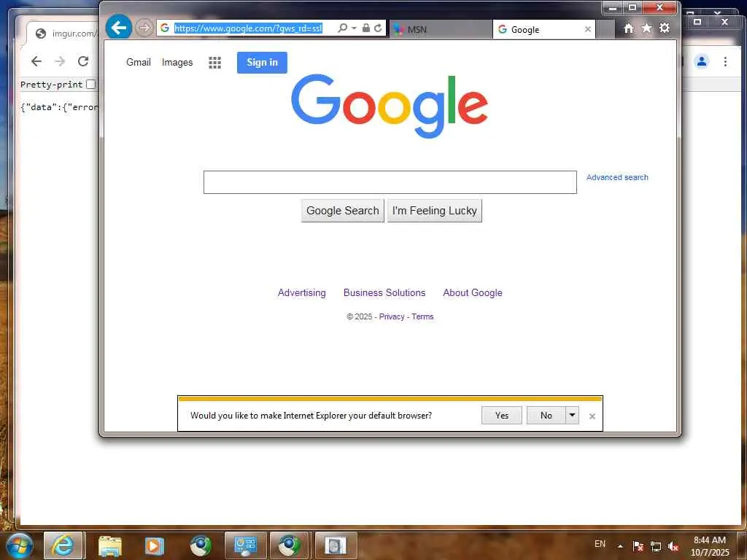The image size is (747, 560).
Task: Open Favorites star in Internet Explorer
Action: [646, 28]
